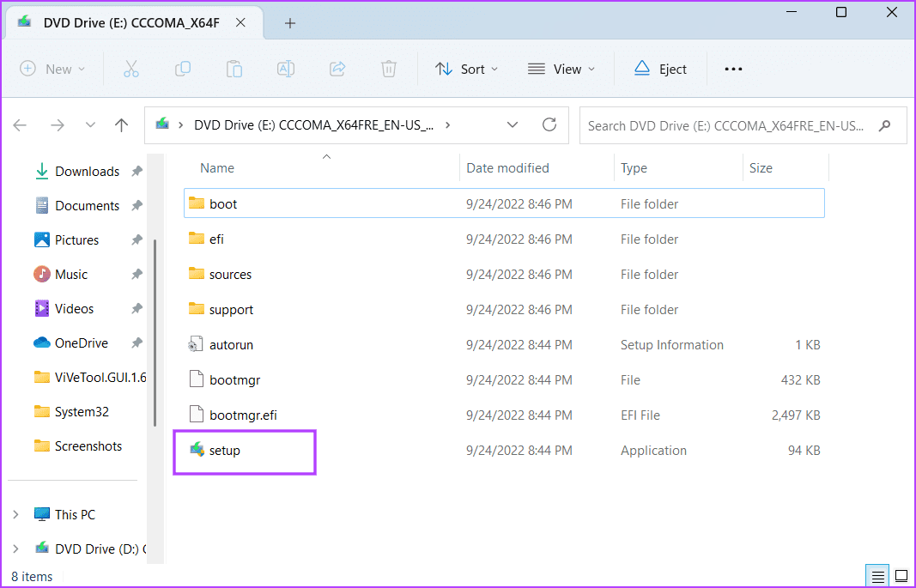Eject the DVD drive
Viewport: 916px width, 588px height.
tap(660, 69)
